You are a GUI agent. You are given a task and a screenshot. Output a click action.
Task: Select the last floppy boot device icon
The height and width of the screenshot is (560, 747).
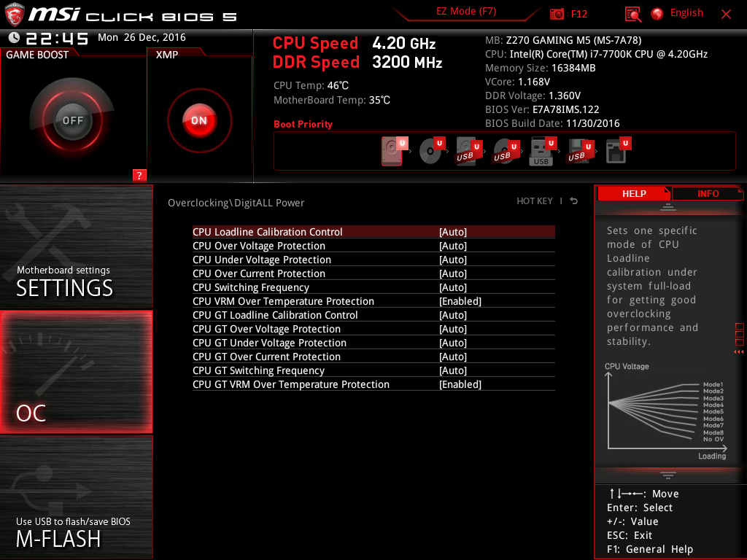click(x=618, y=151)
